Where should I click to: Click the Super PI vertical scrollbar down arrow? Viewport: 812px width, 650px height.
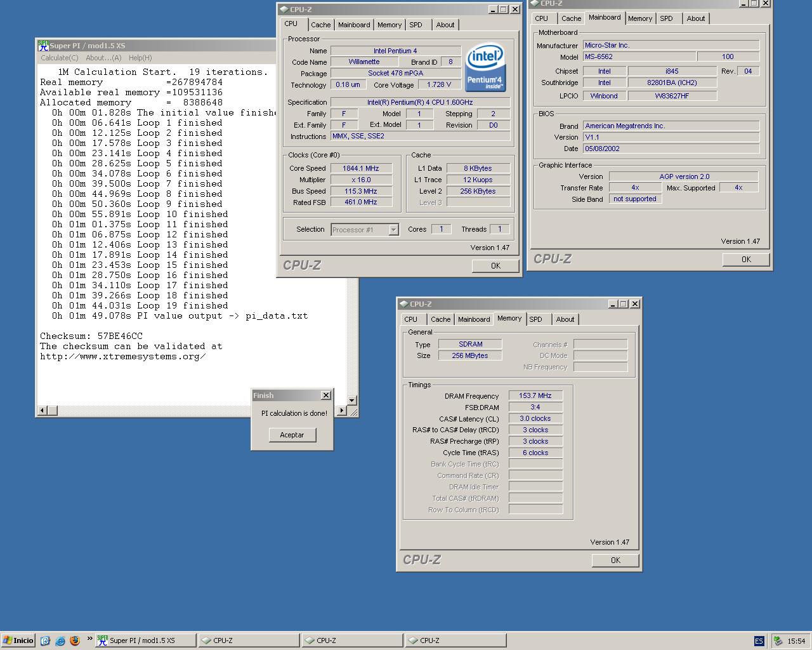352,401
